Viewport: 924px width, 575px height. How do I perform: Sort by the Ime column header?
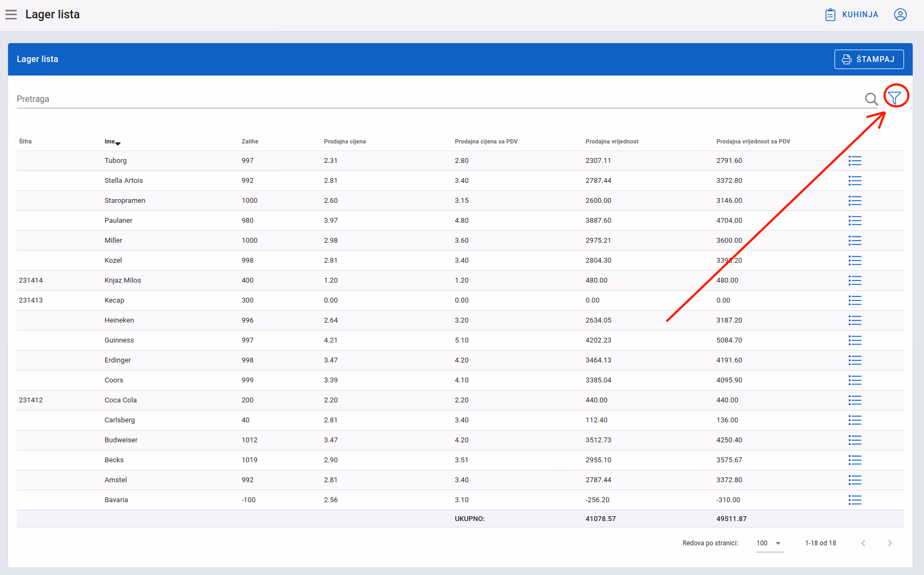point(113,142)
